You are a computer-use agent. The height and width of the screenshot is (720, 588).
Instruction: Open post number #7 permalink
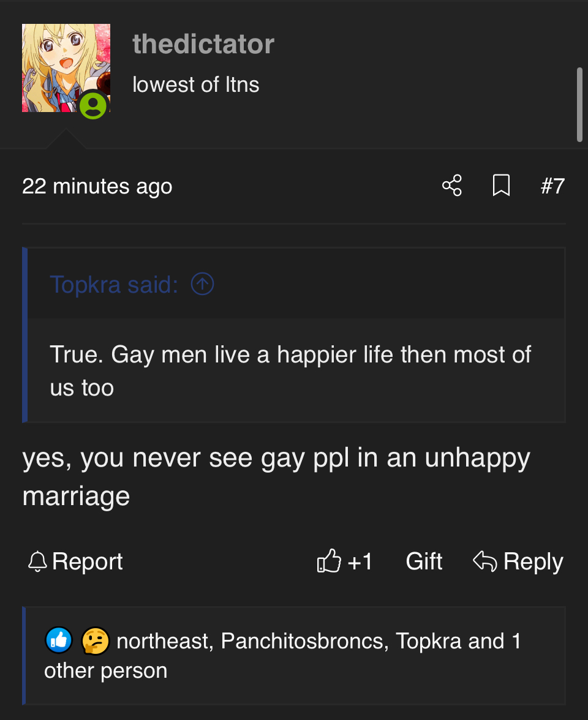point(552,186)
